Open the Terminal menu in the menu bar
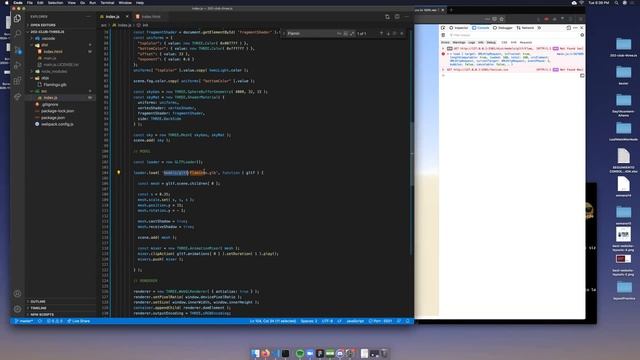The image size is (640, 360). [x=107, y=2]
